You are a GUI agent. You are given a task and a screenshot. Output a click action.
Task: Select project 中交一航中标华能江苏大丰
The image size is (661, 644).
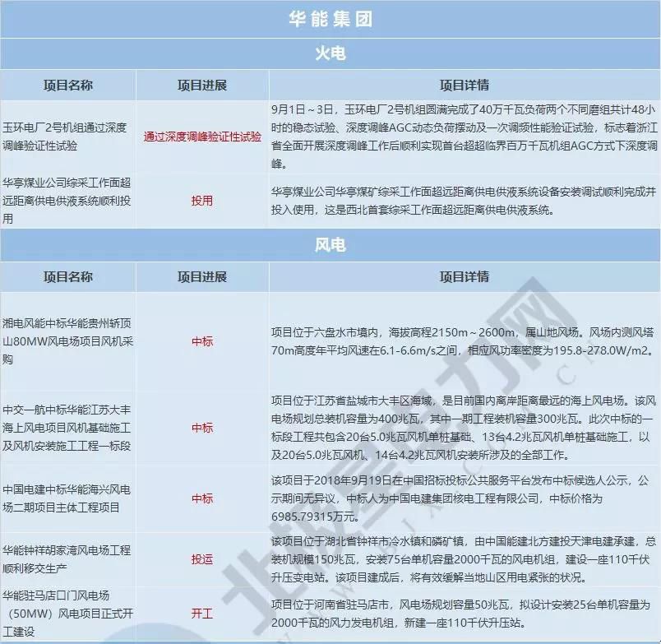click(67, 428)
